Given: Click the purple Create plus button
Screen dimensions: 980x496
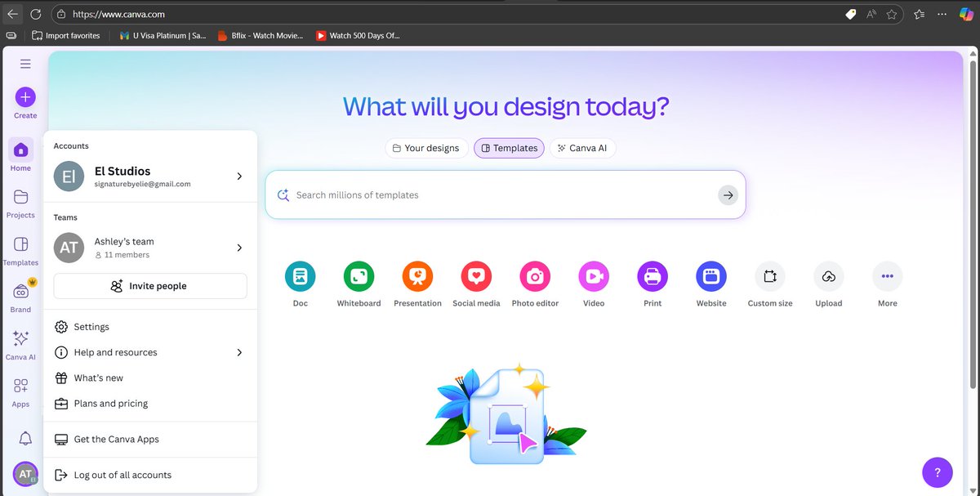Looking at the screenshot, I should [25, 97].
